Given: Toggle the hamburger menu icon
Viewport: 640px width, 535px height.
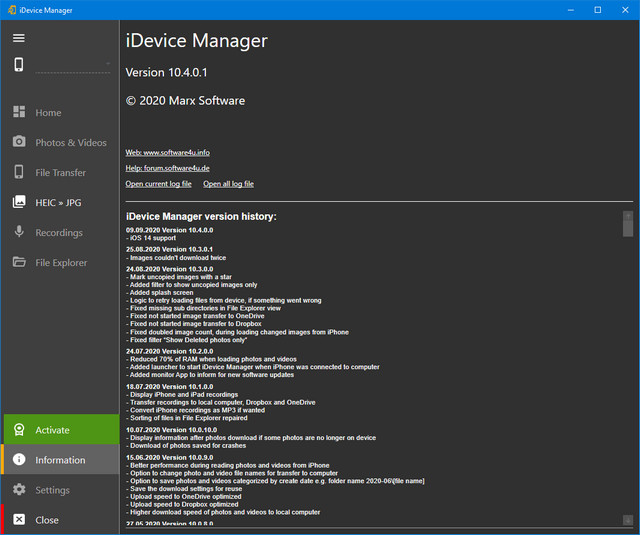Looking at the screenshot, I should coord(19,38).
